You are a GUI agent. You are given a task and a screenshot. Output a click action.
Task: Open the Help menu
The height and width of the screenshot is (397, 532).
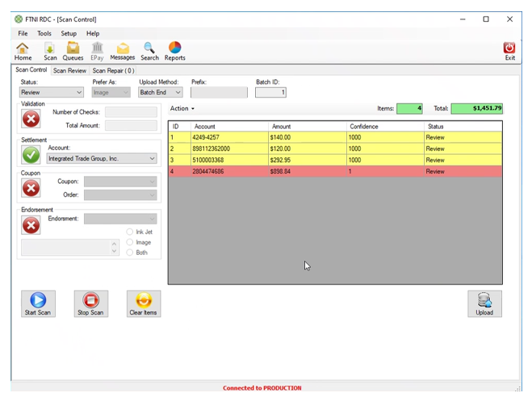coord(93,34)
